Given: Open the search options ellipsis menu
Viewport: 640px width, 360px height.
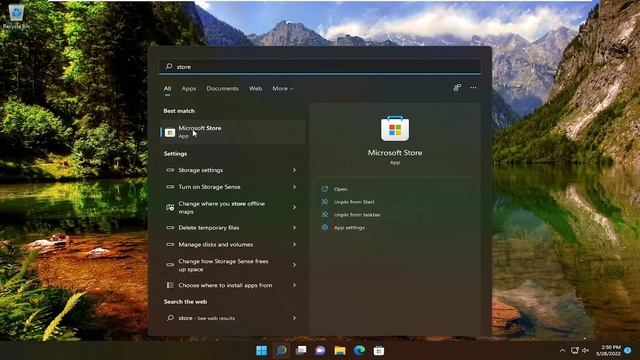Looking at the screenshot, I should (x=473, y=87).
